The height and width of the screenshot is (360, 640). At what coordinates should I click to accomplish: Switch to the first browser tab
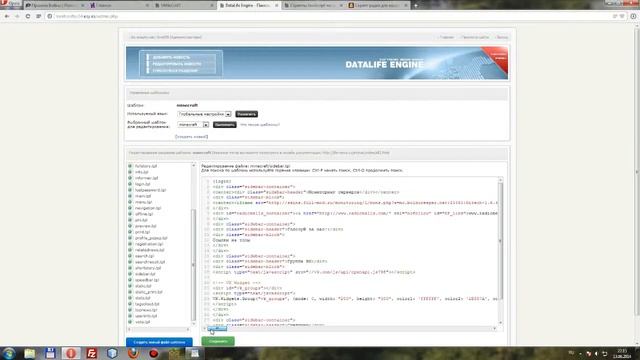pyautogui.click(x=55, y=5)
